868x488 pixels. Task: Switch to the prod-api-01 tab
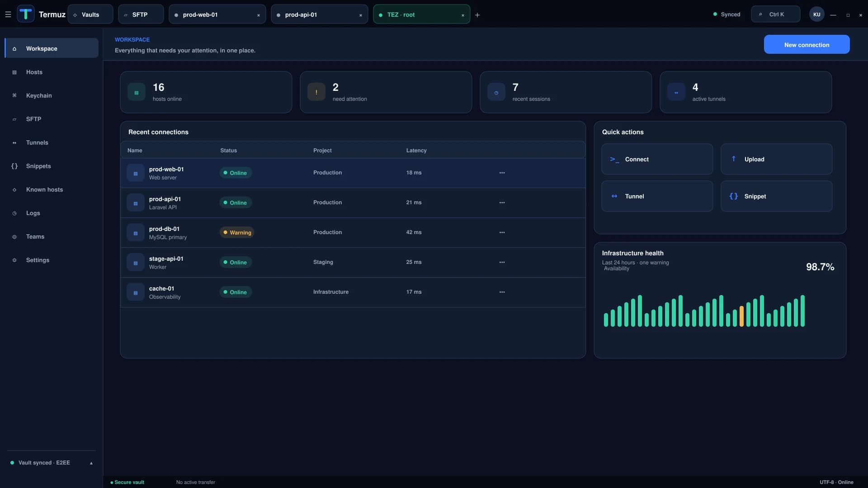click(319, 14)
